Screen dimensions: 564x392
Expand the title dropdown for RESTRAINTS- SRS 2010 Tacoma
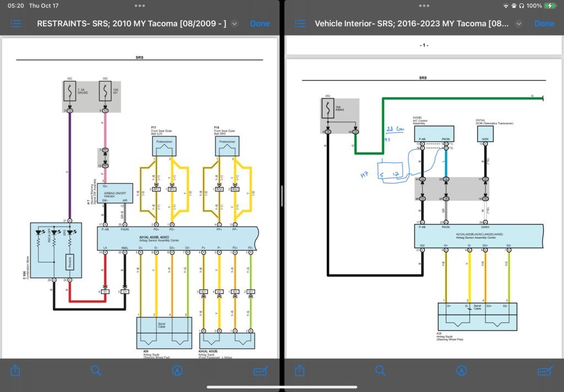point(234,24)
